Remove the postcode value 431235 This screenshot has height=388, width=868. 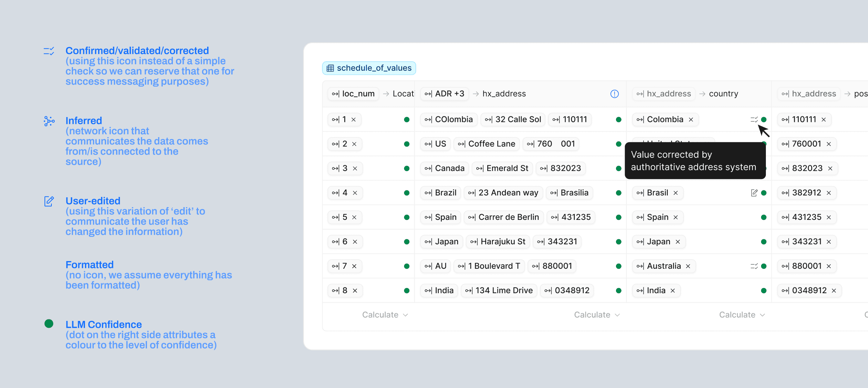click(x=829, y=217)
